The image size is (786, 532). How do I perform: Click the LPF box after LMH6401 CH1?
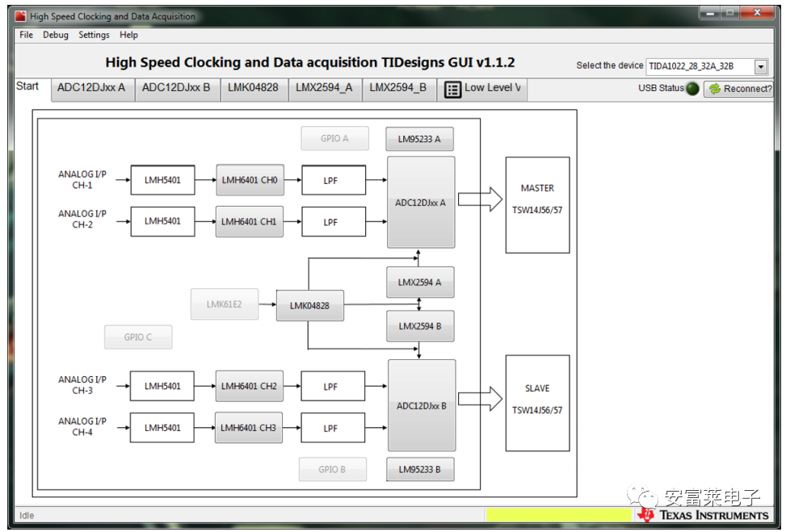coord(334,221)
